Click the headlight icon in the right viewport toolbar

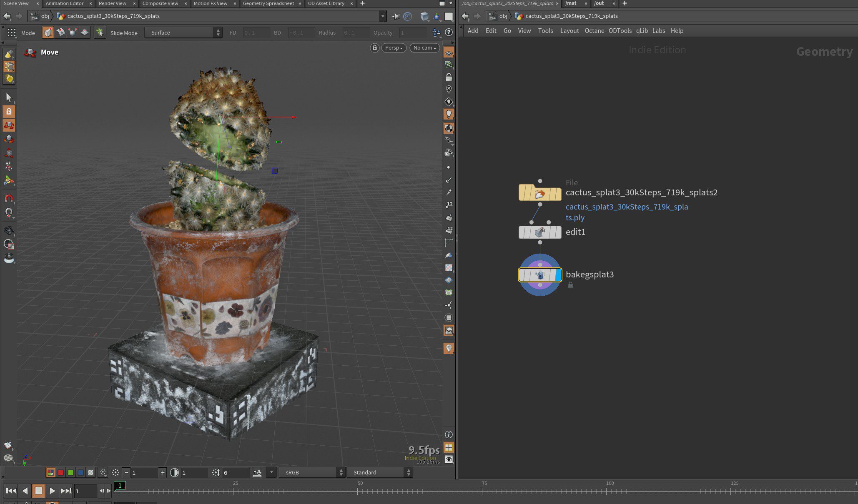click(449, 114)
